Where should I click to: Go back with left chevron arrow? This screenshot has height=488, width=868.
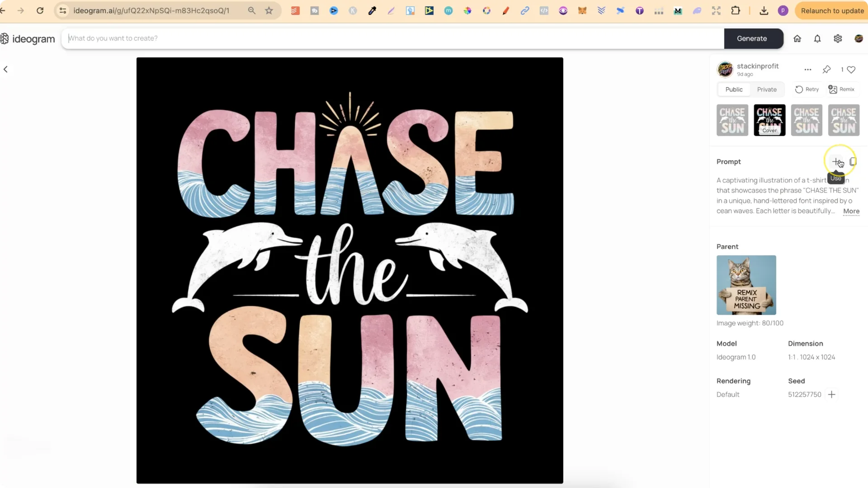(6, 69)
